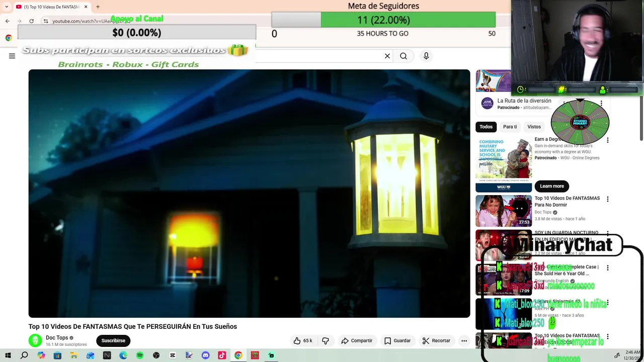Open options for La Ruta de la diversión ad

pos(601,103)
